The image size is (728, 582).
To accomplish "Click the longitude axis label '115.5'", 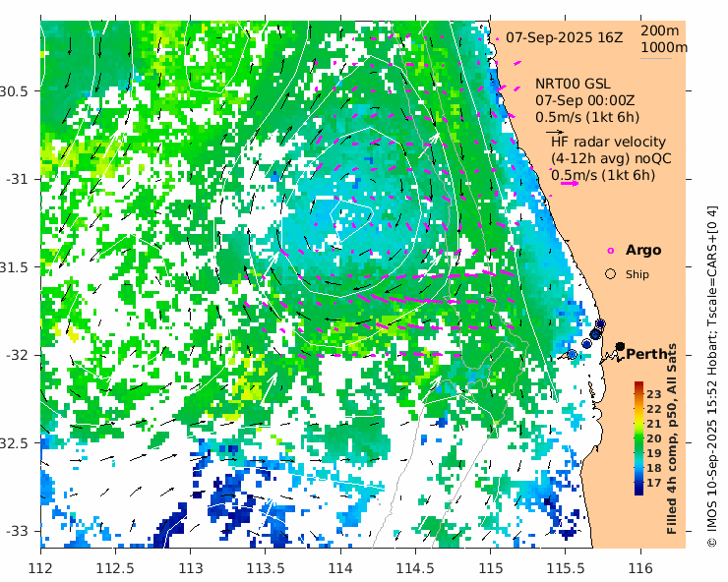I will [566, 568].
